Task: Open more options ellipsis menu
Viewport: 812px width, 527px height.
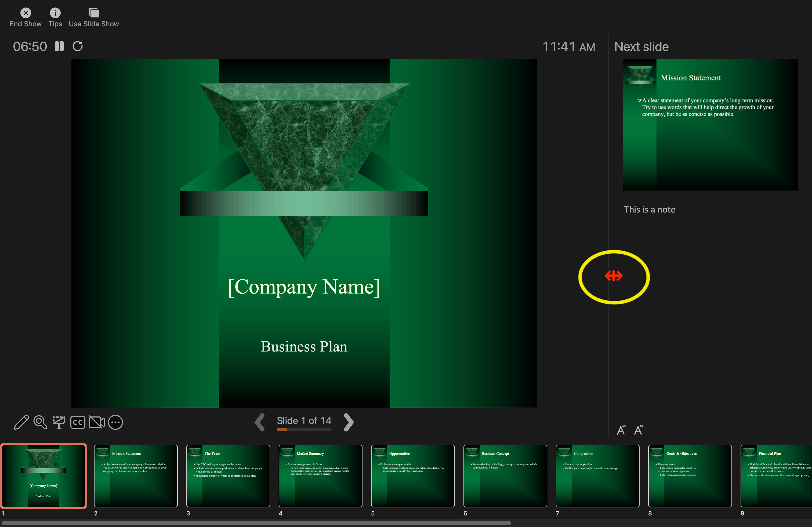Action: (115, 422)
